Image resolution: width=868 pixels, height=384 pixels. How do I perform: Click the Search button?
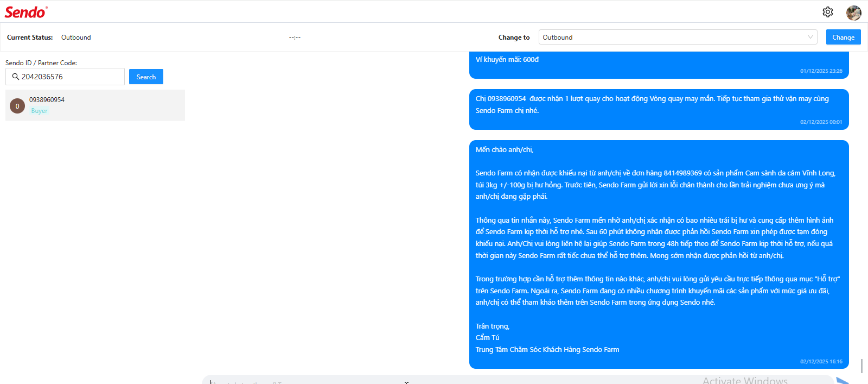click(146, 77)
